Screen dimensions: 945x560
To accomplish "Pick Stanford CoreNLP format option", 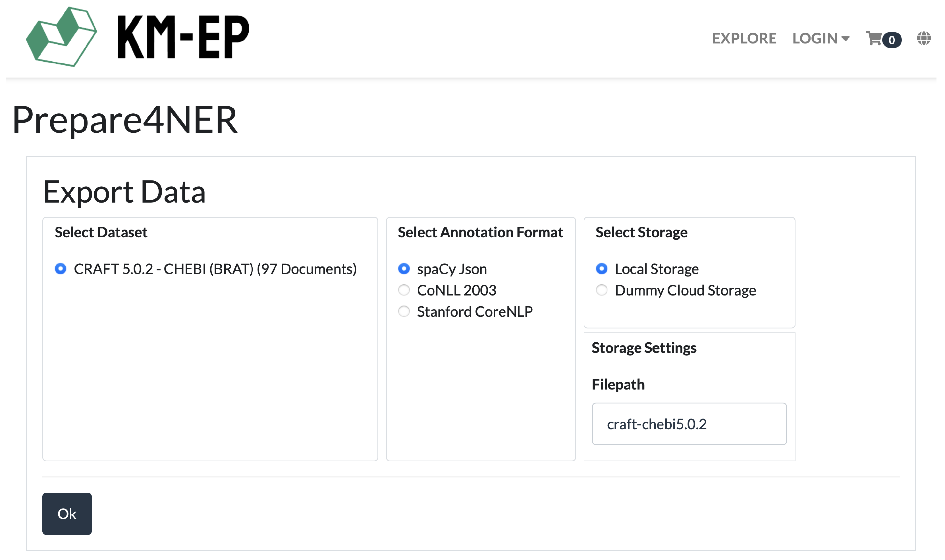I will tap(404, 312).
